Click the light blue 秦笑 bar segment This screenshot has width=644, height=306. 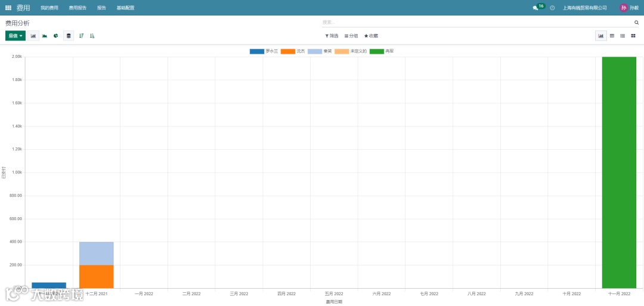97,254
